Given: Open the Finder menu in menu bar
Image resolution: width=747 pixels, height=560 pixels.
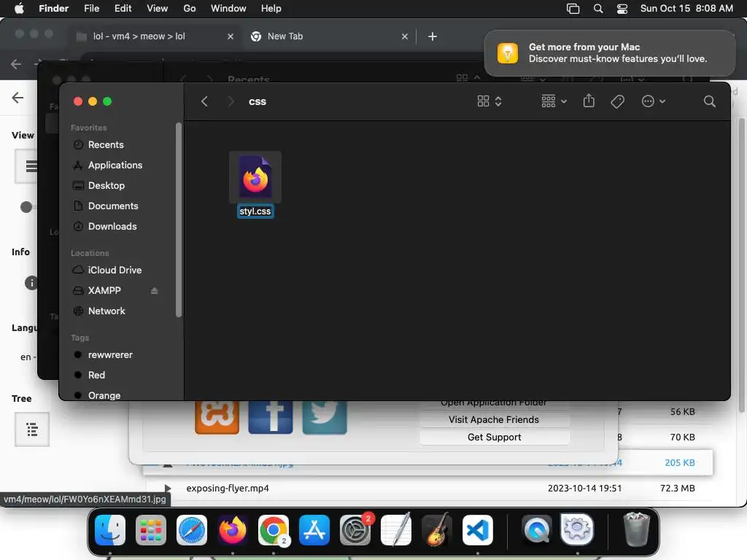Looking at the screenshot, I should coord(53,9).
